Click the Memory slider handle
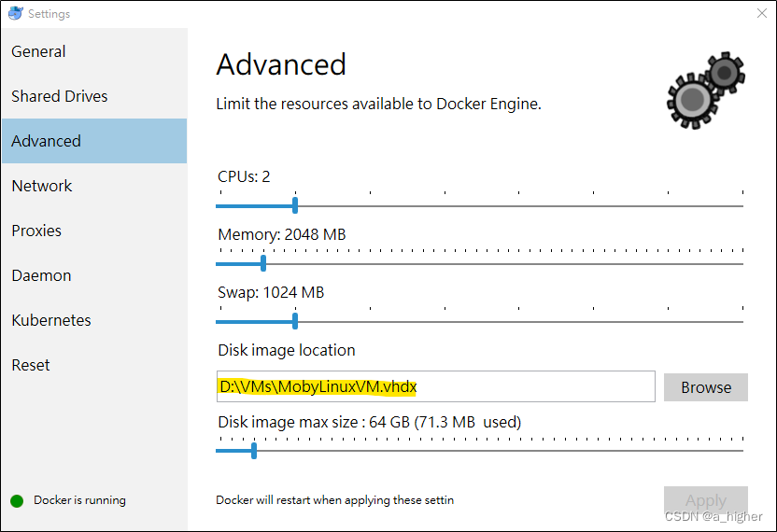 (263, 263)
